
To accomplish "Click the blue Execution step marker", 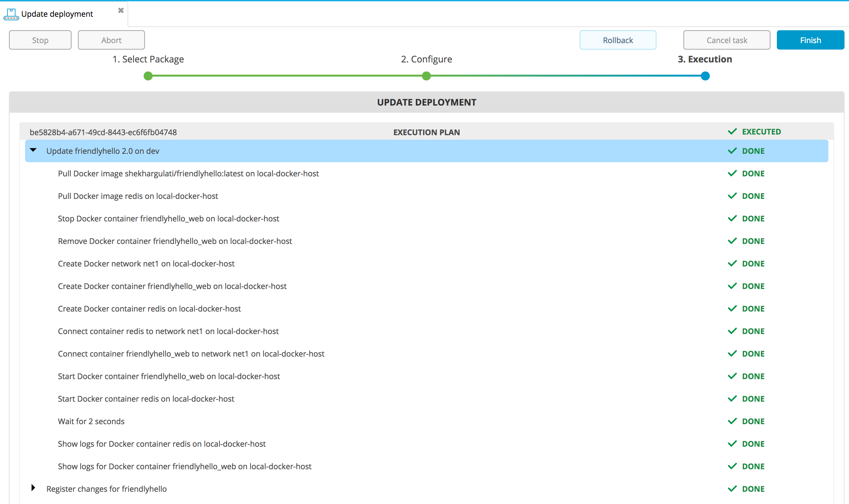I will [x=705, y=76].
